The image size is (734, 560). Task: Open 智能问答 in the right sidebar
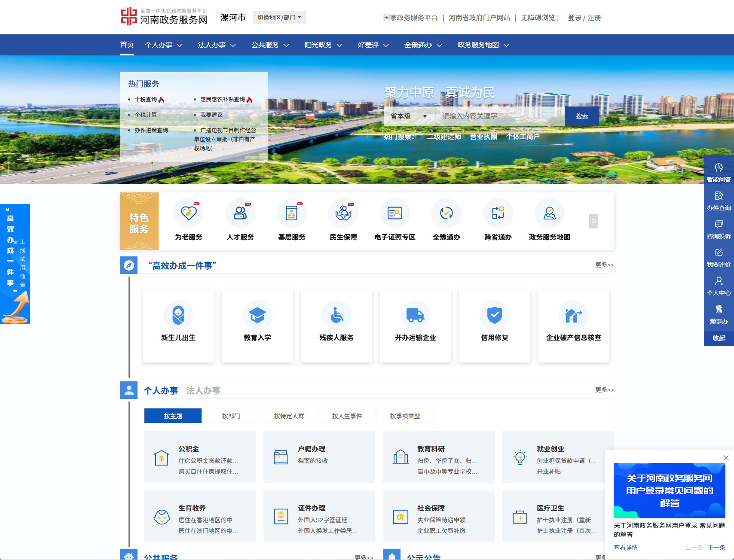coord(719,173)
